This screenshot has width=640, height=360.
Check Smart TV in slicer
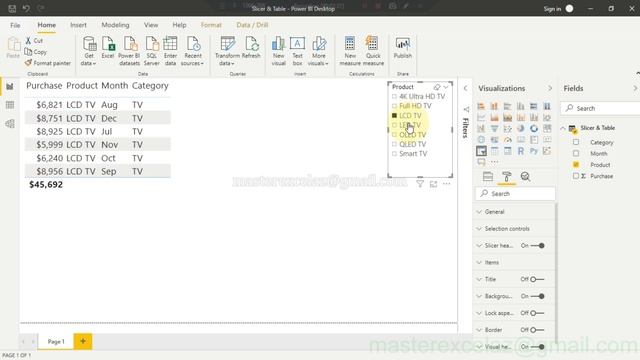(x=394, y=154)
